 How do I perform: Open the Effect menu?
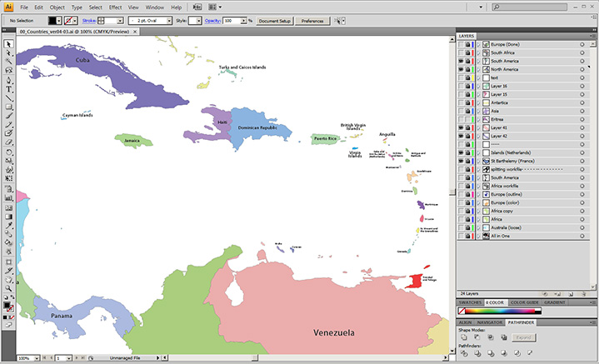click(x=115, y=7)
